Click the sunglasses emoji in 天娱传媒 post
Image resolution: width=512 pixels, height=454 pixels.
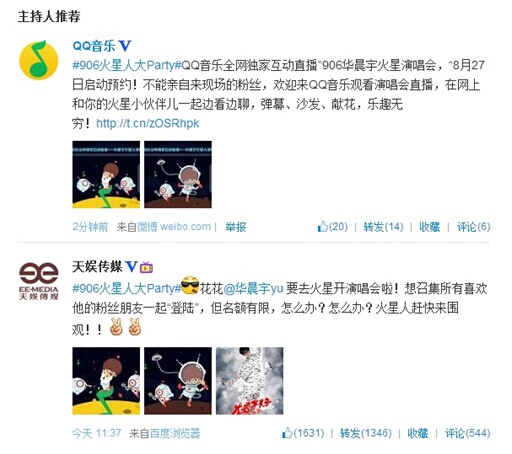point(191,286)
